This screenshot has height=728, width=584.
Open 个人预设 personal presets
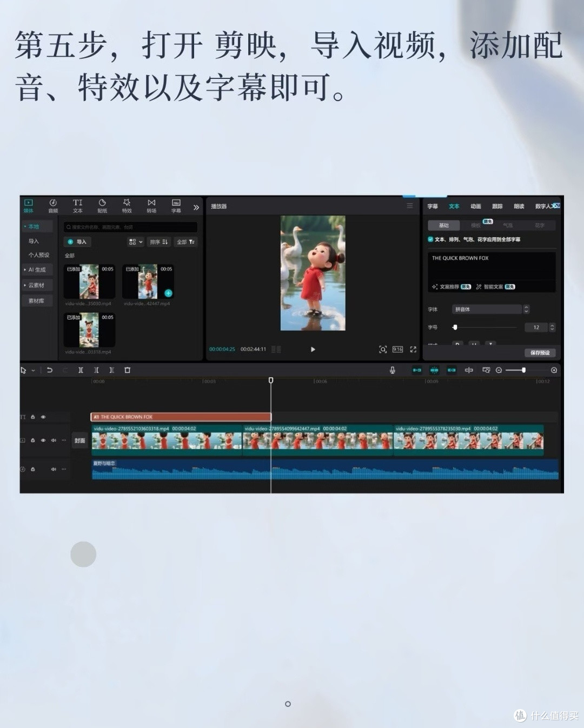(38, 255)
